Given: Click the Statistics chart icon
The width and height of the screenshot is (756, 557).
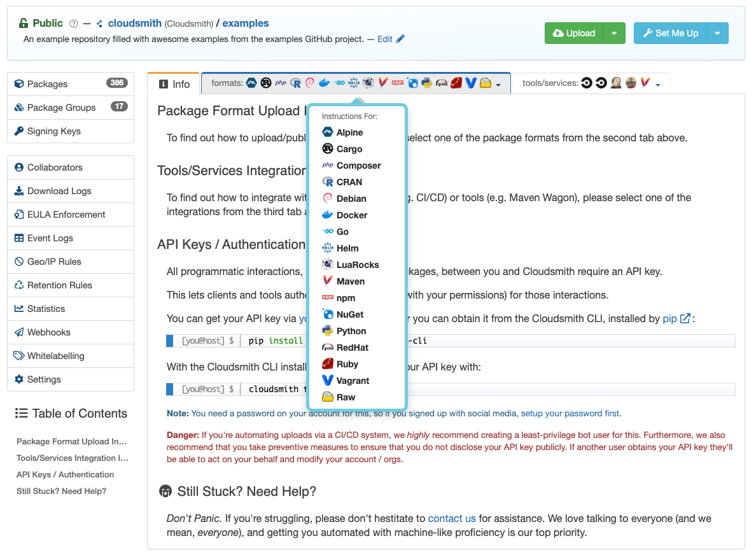Looking at the screenshot, I should (19, 308).
